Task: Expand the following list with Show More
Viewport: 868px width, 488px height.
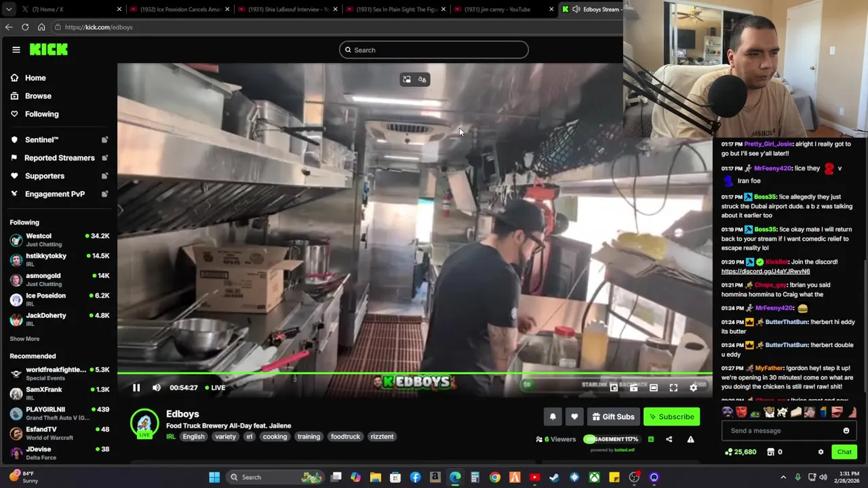Action: click(24, 339)
